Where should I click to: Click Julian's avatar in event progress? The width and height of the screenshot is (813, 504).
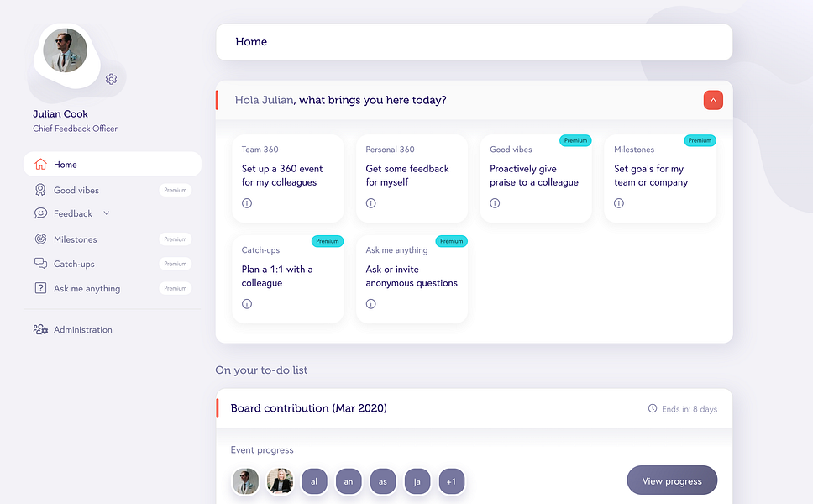[245, 481]
